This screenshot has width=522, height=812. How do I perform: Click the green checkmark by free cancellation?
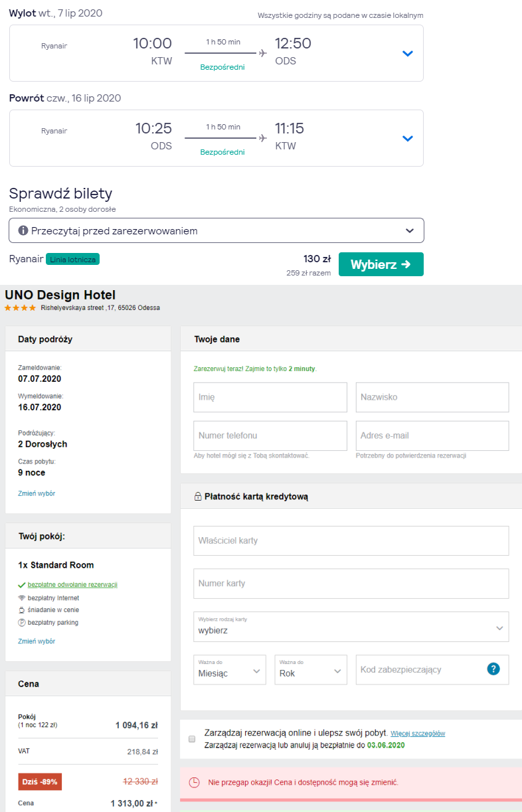(22, 585)
